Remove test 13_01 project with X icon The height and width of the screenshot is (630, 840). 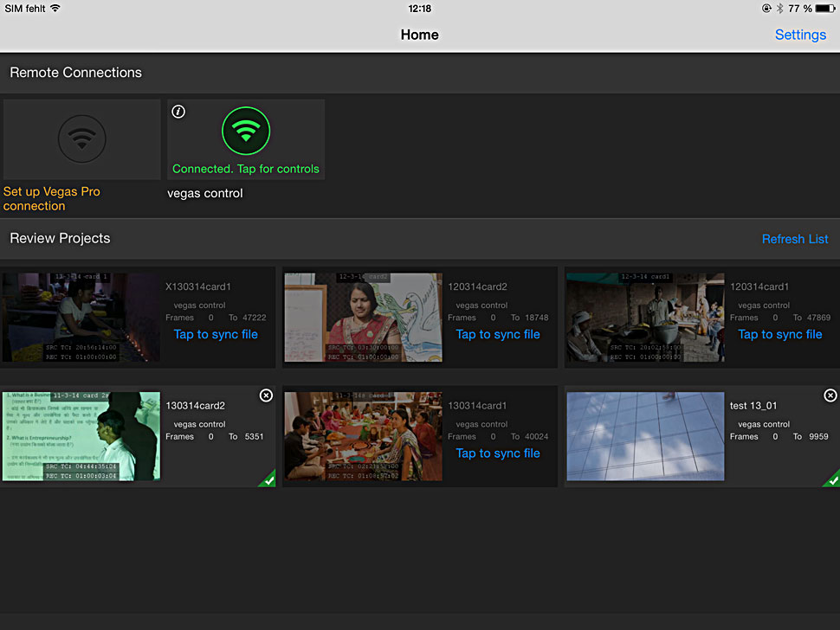click(x=830, y=395)
